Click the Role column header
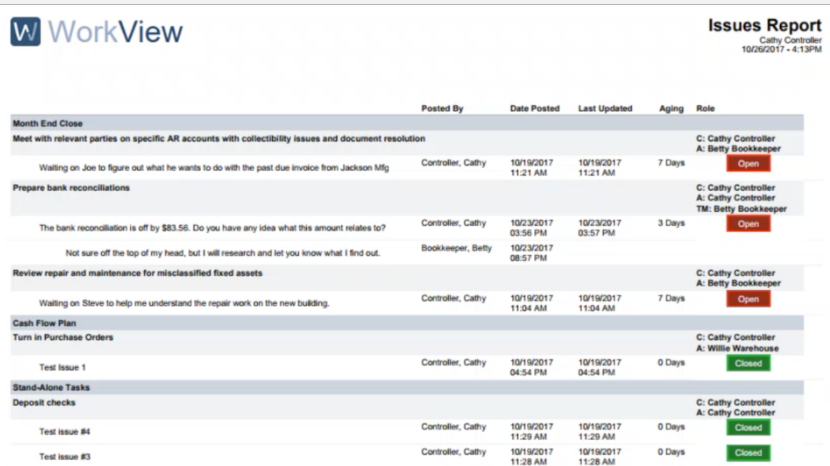This screenshot has height=466, width=830. coord(705,108)
